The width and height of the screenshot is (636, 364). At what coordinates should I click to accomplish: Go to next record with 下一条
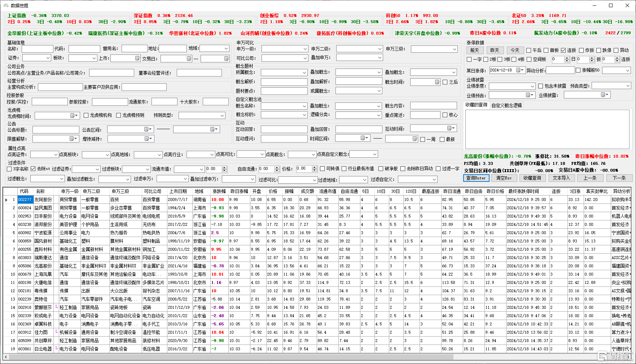[619, 178]
